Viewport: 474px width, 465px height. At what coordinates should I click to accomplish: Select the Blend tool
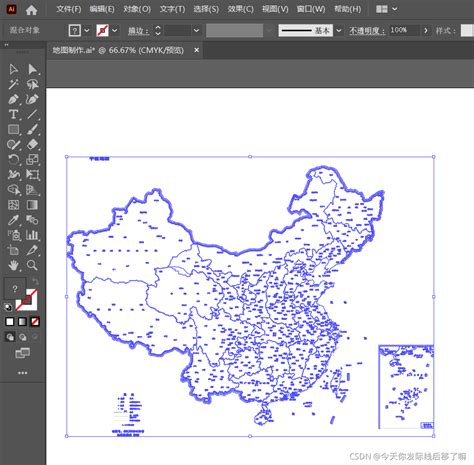(x=32, y=220)
